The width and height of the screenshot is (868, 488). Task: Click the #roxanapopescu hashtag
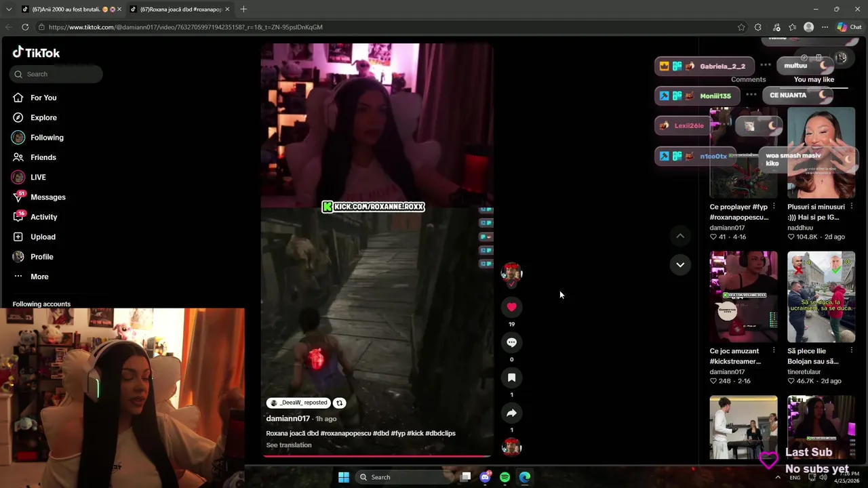[x=345, y=434]
